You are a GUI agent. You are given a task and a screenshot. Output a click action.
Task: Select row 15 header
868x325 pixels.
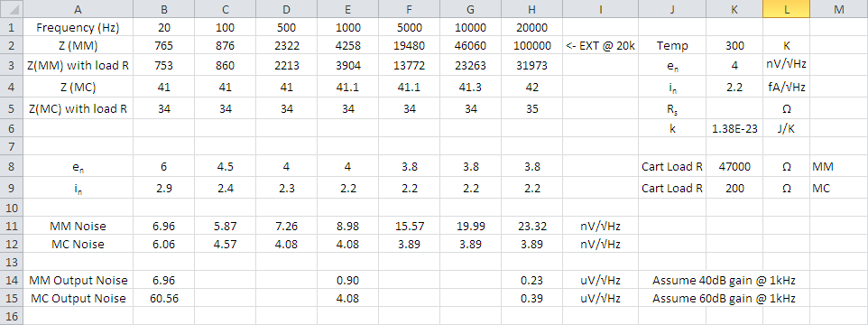11,299
